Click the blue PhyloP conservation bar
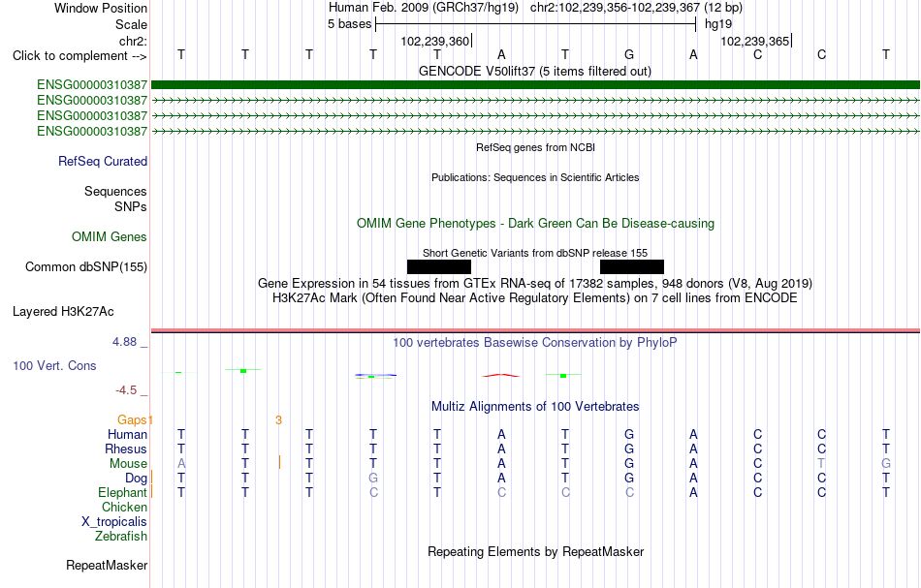Viewport: 921px width, 588px height. (376, 375)
